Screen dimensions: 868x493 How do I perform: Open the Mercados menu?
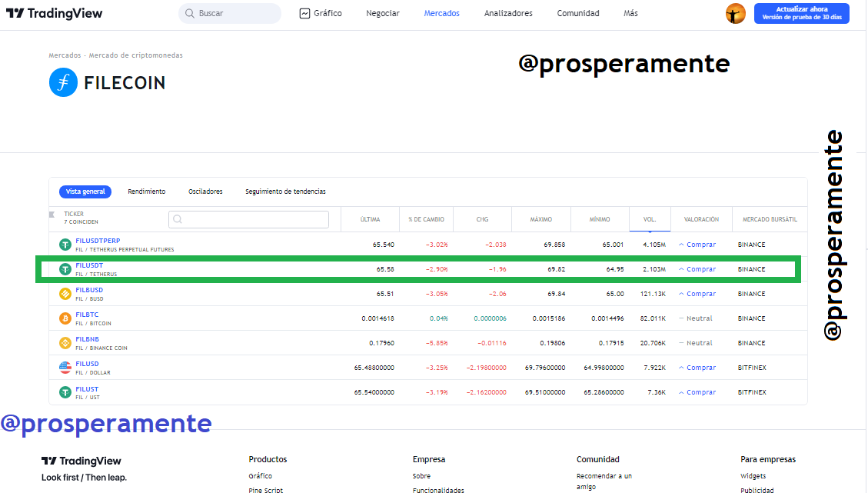pos(442,13)
